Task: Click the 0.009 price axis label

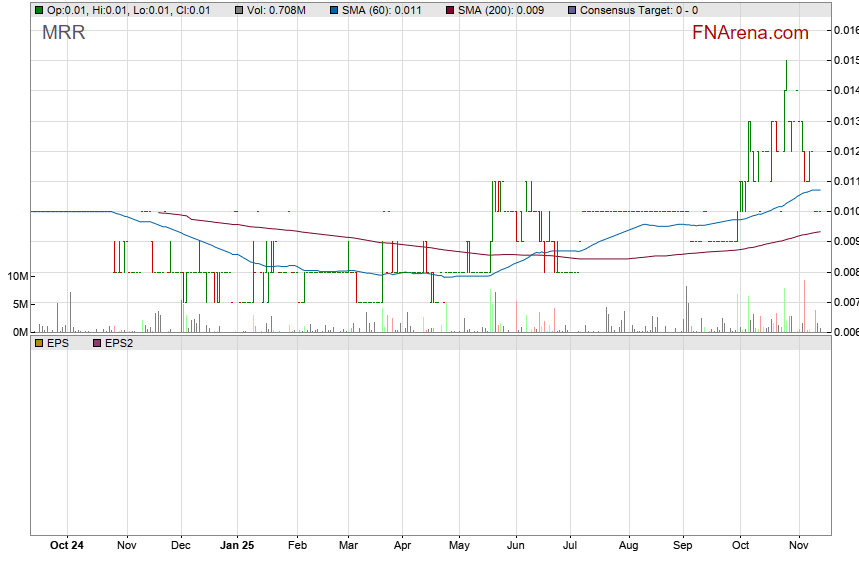Action: [x=846, y=241]
